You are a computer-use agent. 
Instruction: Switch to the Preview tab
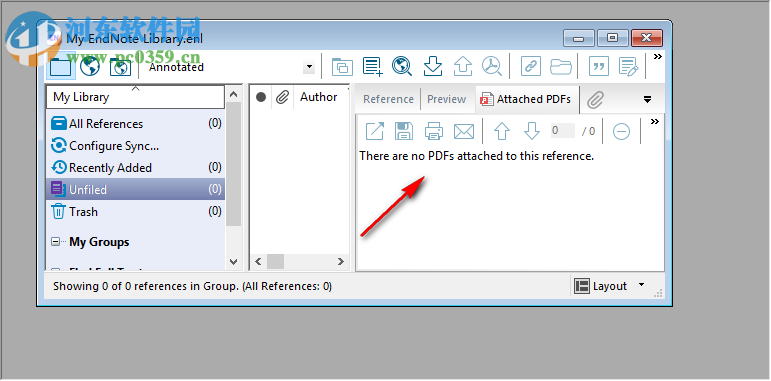coord(446,99)
